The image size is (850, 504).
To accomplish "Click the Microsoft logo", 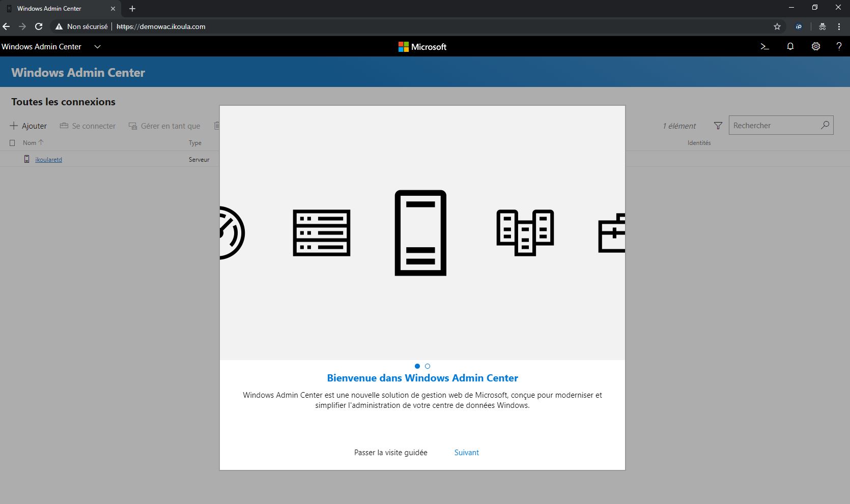I will pyautogui.click(x=422, y=47).
